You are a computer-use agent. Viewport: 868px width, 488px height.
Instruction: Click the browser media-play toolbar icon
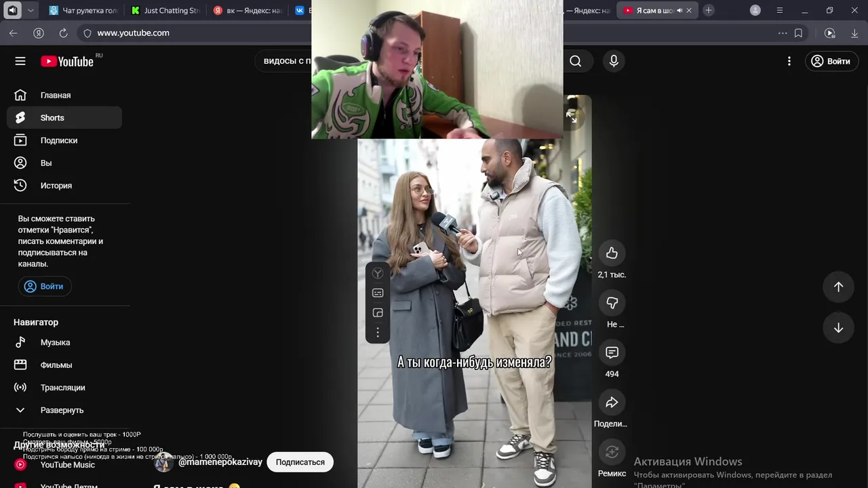(x=829, y=33)
